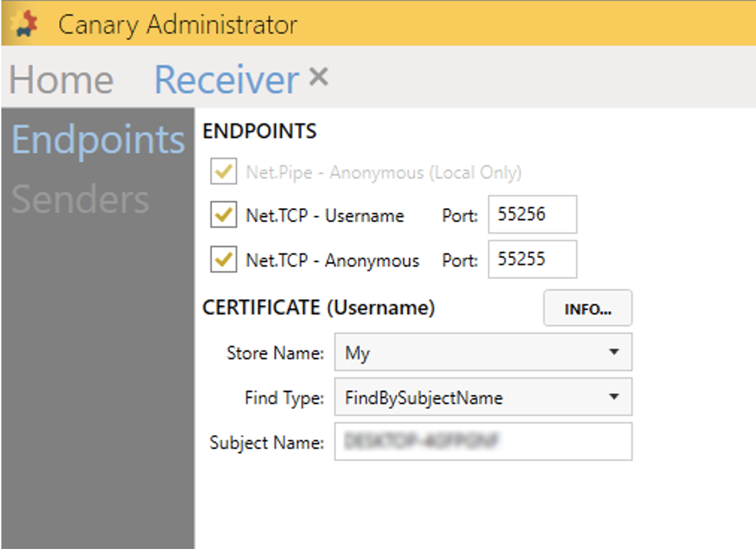Click the CERTIFICATE (Username) heading
756x551 pixels.
(x=318, y=308)
